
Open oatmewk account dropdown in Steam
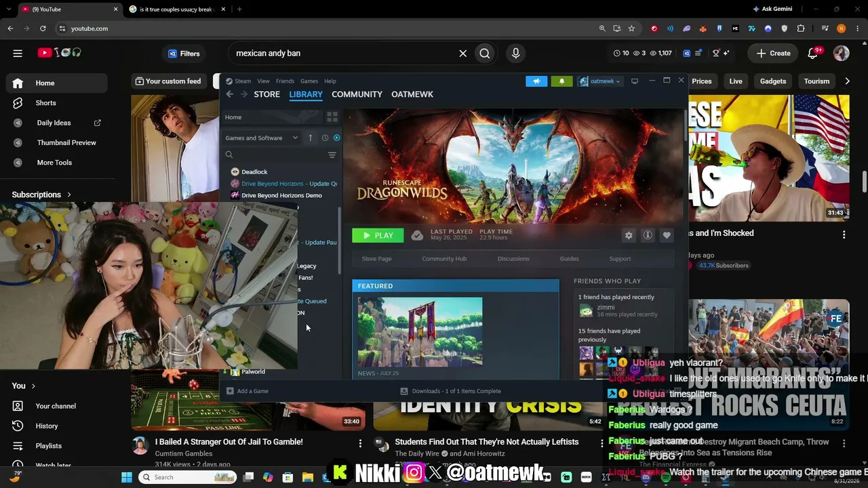(599, 81)
